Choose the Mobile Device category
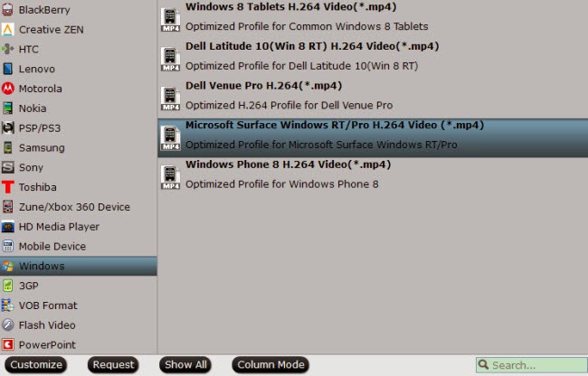The image size is (588, 376). click(x=79, y=246)
